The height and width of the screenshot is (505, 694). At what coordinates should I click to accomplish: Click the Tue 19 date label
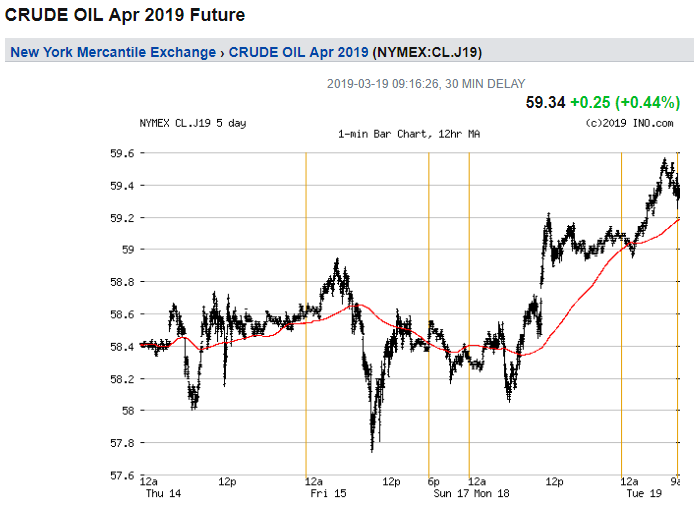[x=638, y=494]
